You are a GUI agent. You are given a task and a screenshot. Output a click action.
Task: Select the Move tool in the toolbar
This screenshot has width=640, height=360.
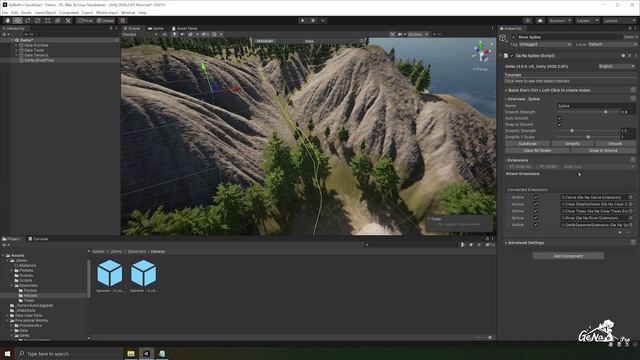coord(18,20)
